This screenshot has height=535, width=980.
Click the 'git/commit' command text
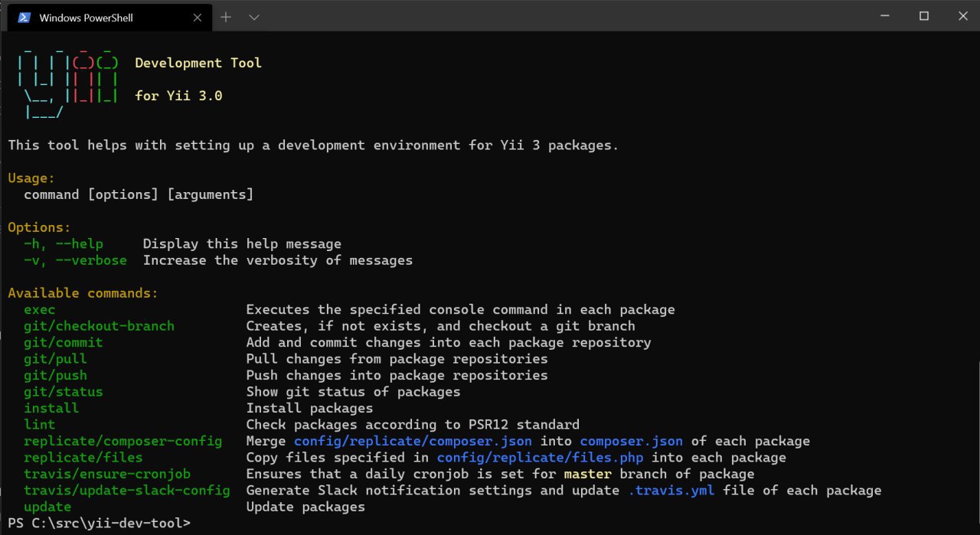click(64, 343)
